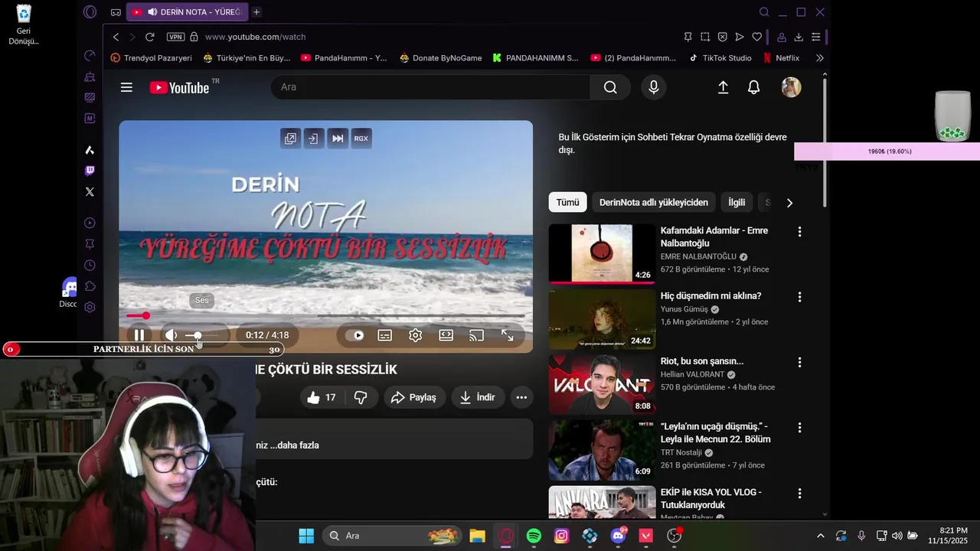Start voice search with the microphone

(x=654, y=87)
